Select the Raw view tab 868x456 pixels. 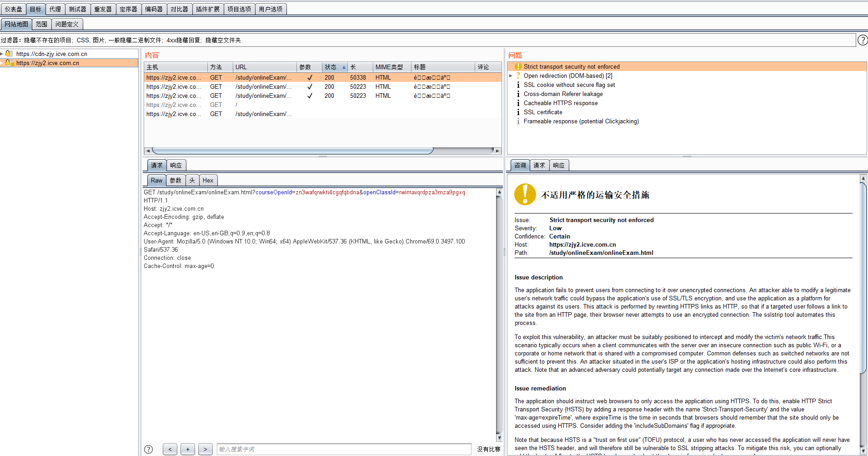[x=156, y=180]
